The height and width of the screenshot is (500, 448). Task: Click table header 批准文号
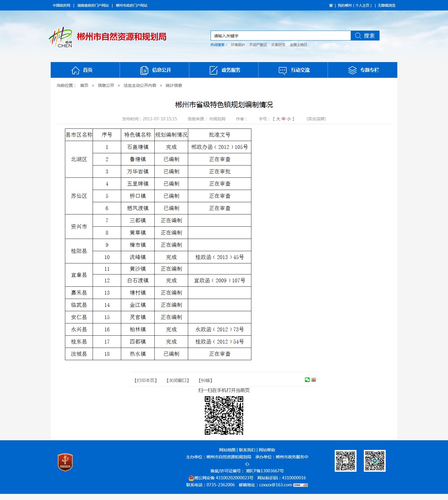220,135
